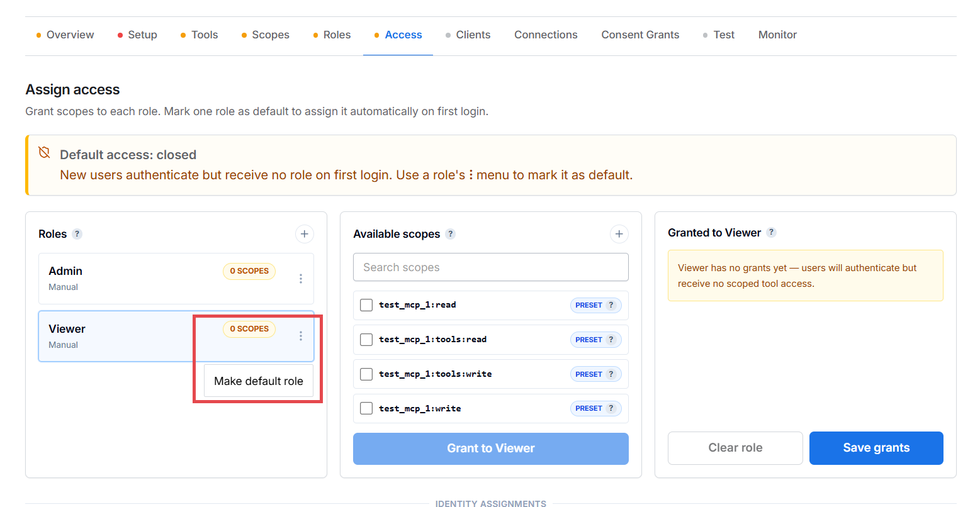This screenshot has height=507, width=980.
Task: Click the shield icon in default access banner
Action: [x=44, y=152]
